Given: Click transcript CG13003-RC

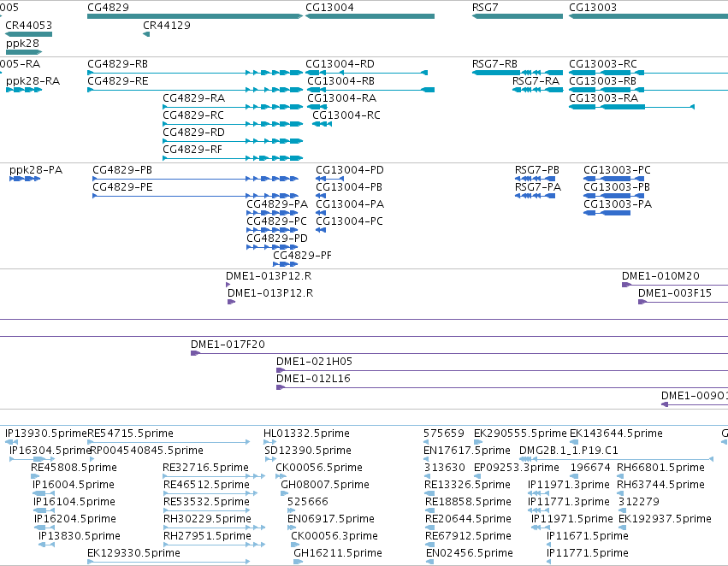Looking at the screenshot, I should coord(603,64).
